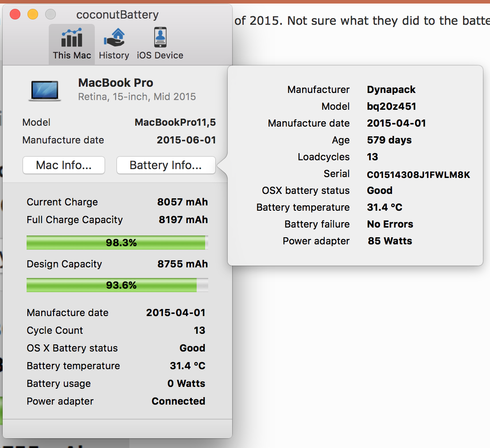Click the OSX battery status label
Screen dimensions: 490x448
coord(306,190)
